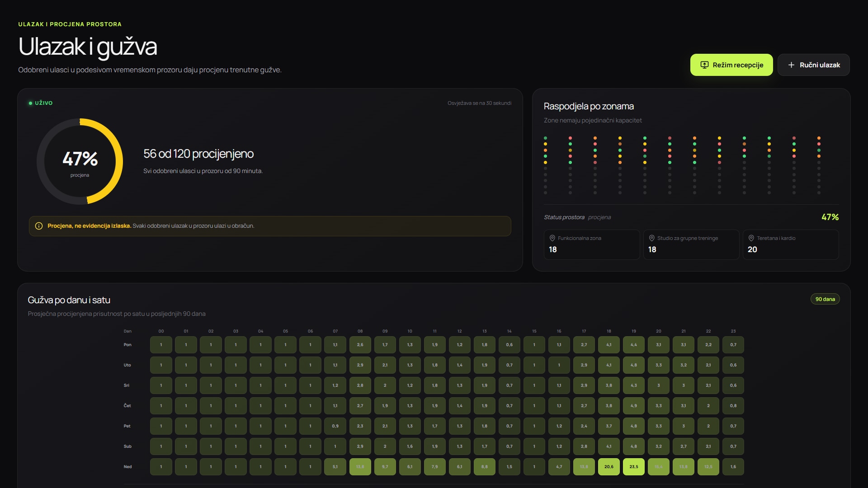This screenshot has width=868, height=488.
Task: Click the Ned 23h cell 1,6
Action: [x=733, y=467]
